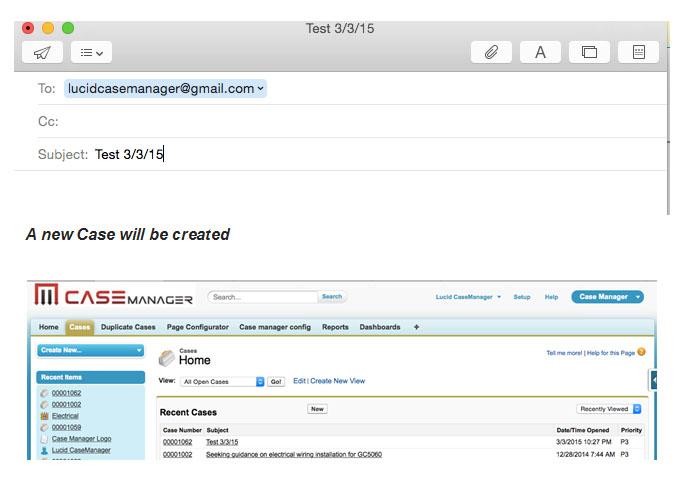The width and height of the screenshot is (694, 487).
Task: Click the Cases Home briefcase icon
Action: point(167,358)
